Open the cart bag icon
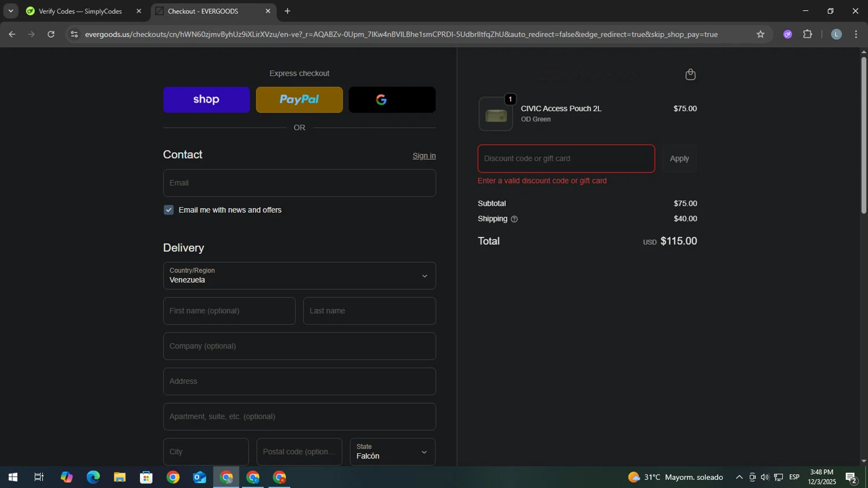 [690, 74]
